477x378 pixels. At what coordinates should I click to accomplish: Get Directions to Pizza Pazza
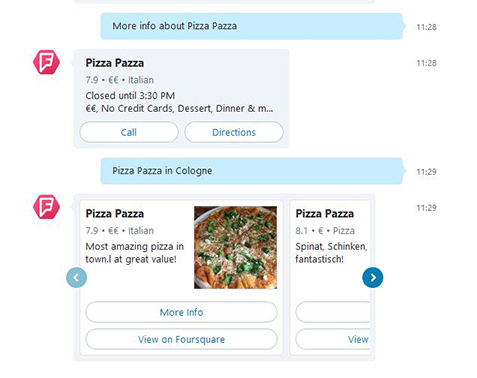point(234,132)
